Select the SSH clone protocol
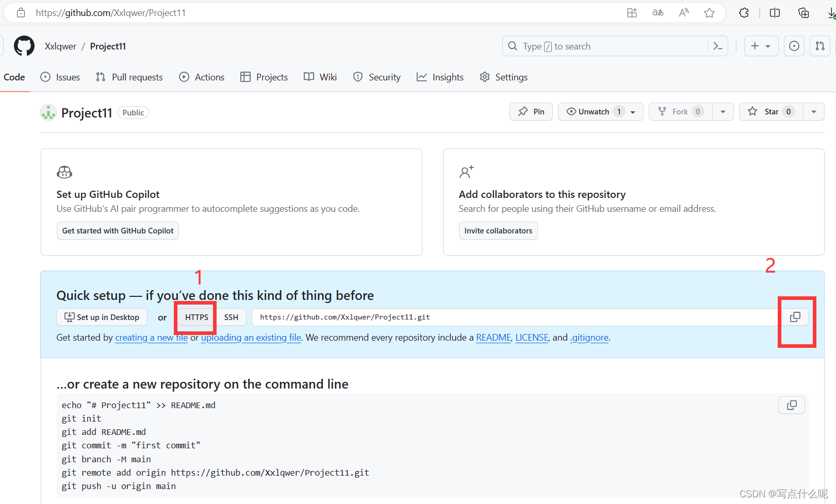Viewport: 836px width, 504px height. coord(231,317)
